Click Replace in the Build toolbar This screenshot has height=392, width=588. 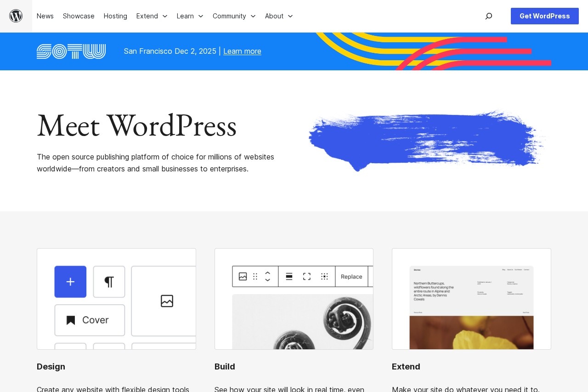pos(351,277)
